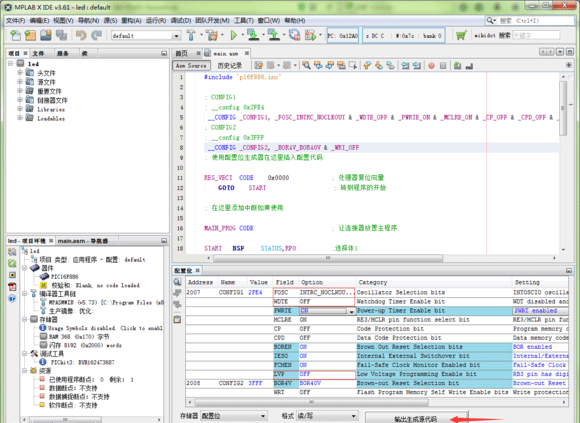Viewport: 580px width, 423px height.
Task: Collapse the 存储器 dashboard node
Action: (x=24, y=319)
